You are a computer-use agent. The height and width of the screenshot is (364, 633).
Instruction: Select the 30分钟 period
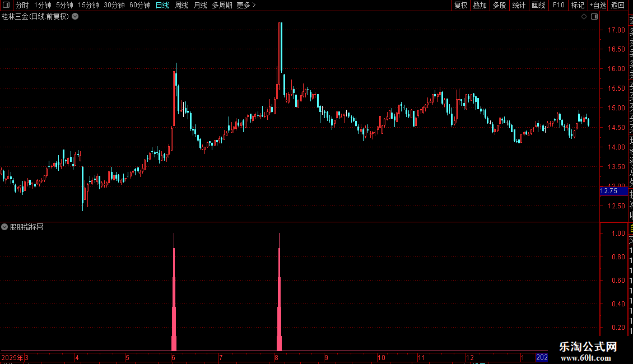coord(114,5)
